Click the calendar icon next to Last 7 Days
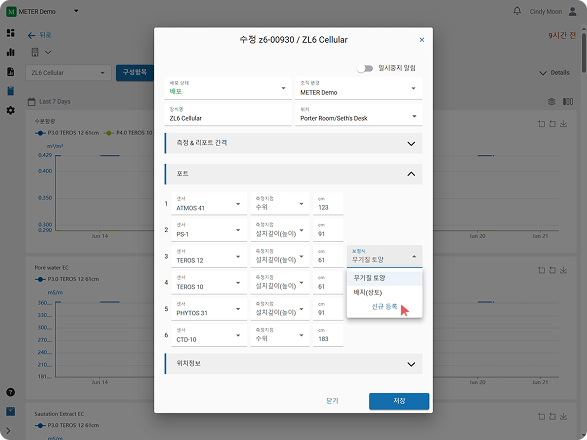The height and width of the screenshot is (440, 587). point(32,101)
